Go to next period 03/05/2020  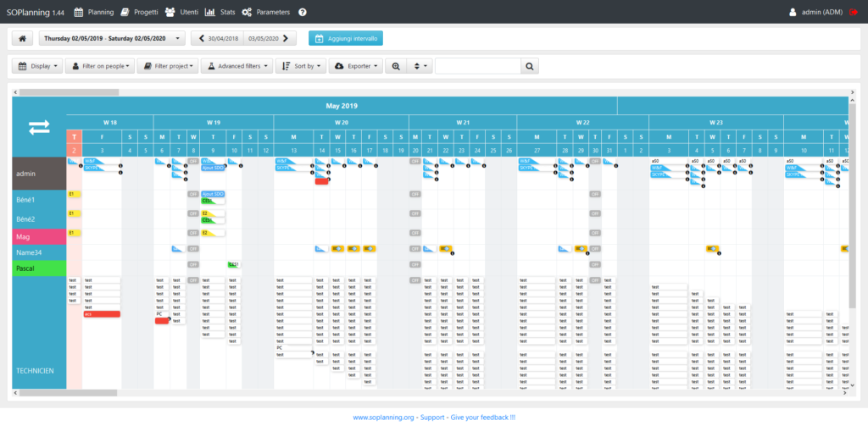[x=270, y=38]
